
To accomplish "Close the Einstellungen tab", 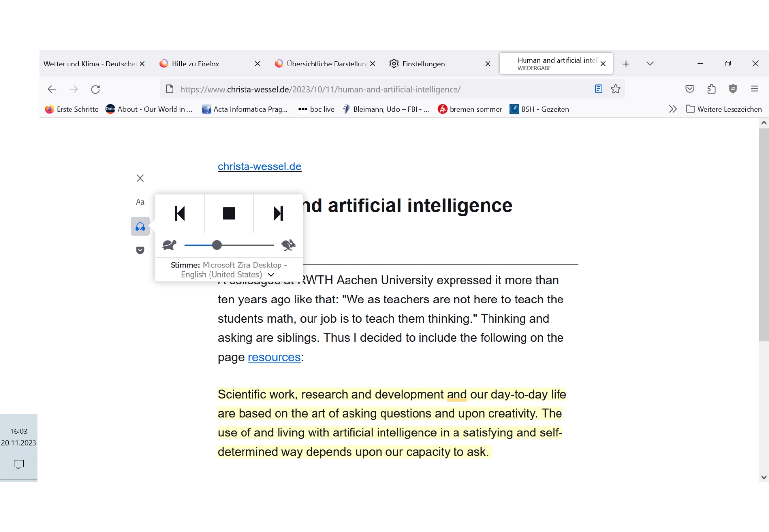I will (488, 64).
